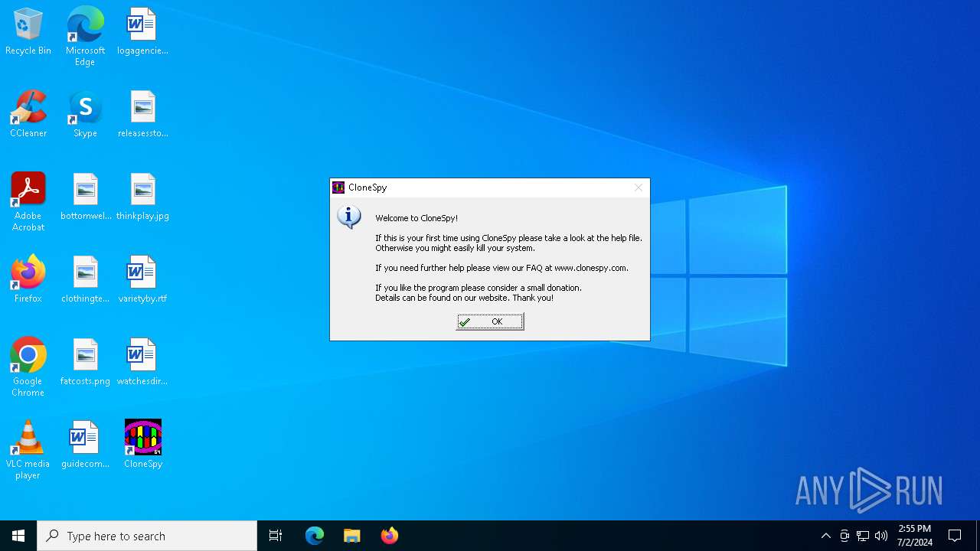Click the taskbar search box
Screen dimensions: 980x551
147,536
